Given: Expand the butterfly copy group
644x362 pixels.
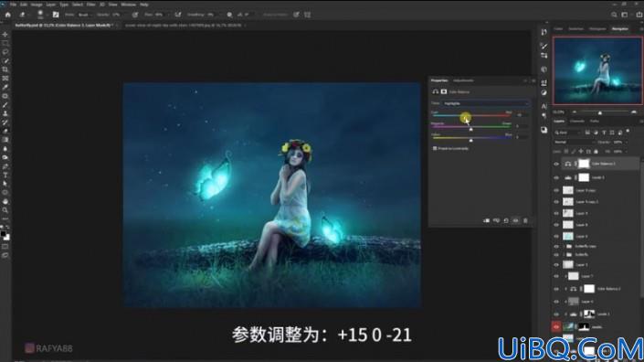Looking at the screenshot, I should point(564,246).
